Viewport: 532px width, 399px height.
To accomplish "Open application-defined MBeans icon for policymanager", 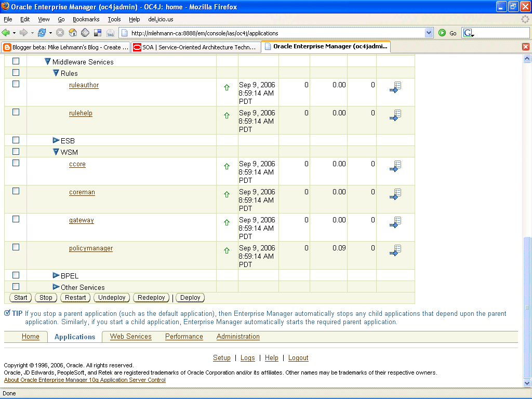I will [395, 251].
